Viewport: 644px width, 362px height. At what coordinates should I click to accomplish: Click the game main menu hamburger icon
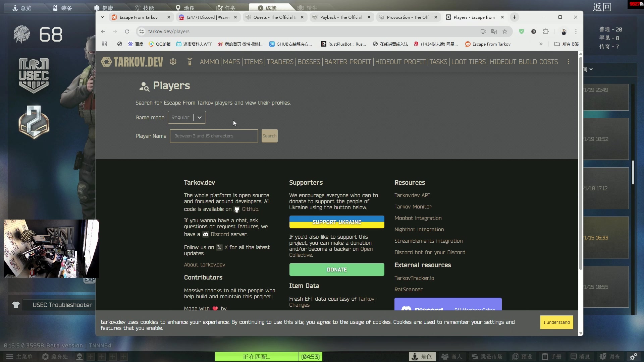(x=10, y=357)
